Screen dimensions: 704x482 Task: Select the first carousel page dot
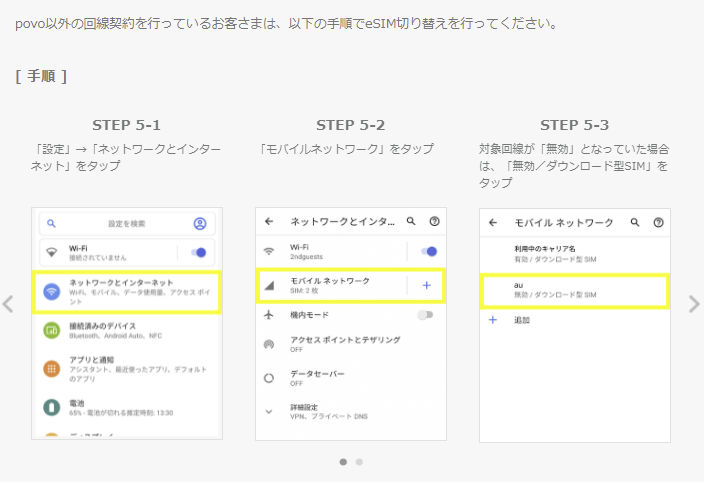coord(343,462)
